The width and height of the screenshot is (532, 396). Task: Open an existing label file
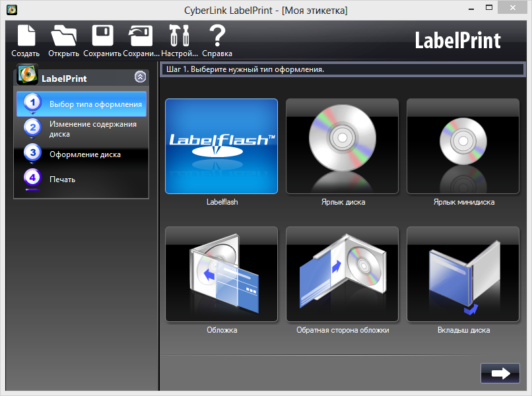(63, 38)
